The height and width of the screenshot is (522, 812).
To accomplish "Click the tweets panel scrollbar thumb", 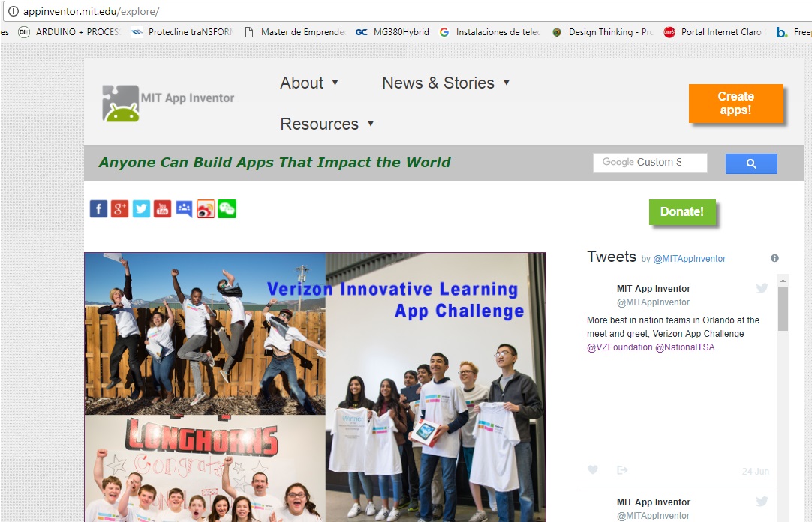I will pyautogui.click(x=783, y=308).
